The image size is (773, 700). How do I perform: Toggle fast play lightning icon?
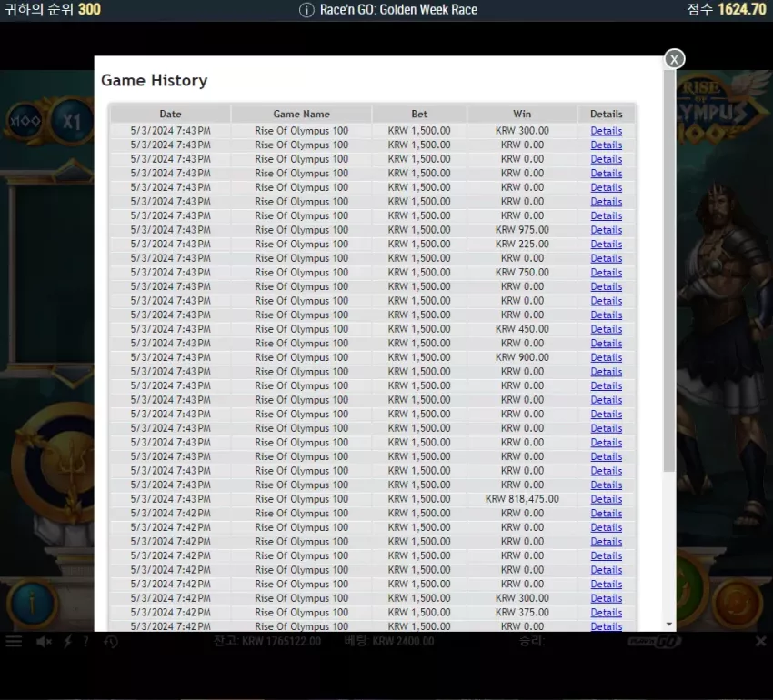point(68,641)
